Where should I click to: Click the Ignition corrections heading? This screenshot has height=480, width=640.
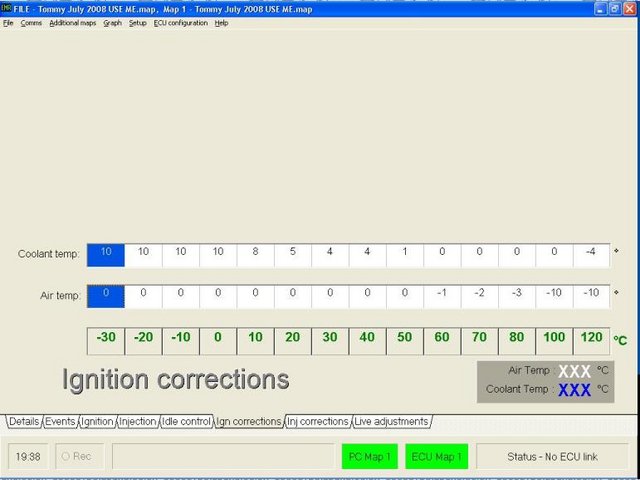[x=176, y=380]
